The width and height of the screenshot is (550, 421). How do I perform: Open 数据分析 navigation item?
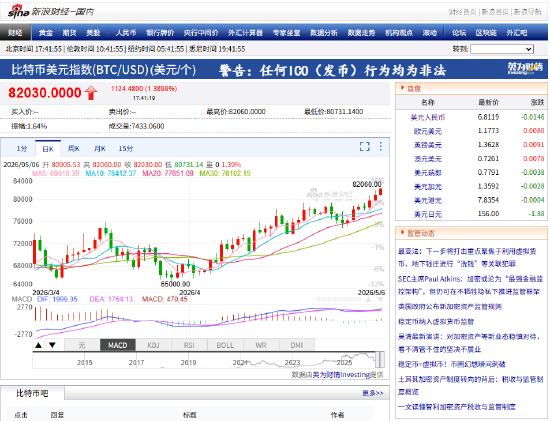[324, 33]
